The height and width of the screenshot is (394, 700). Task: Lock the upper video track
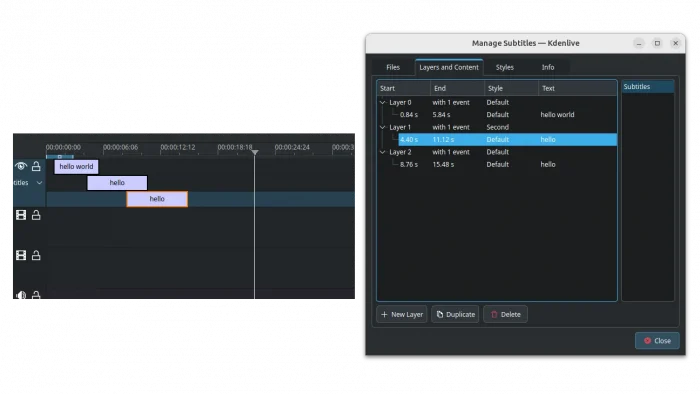[36, 215]
